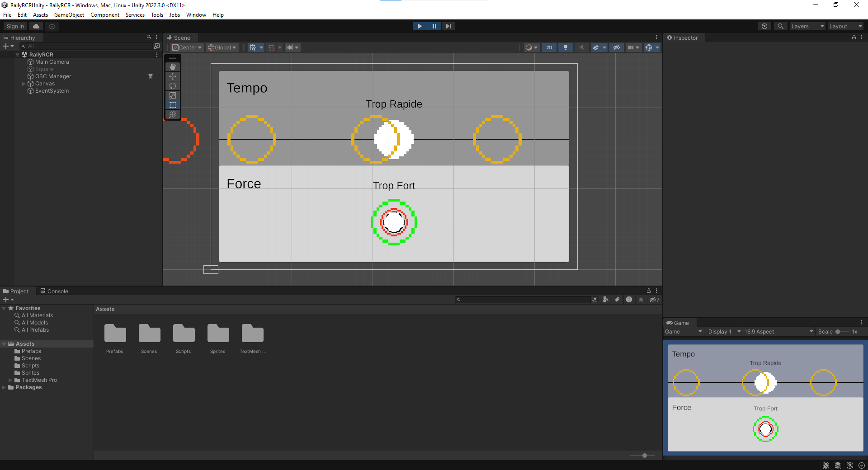The height and width of the screenshot is (470, 868).
Task: Open the Center pivot dropdown
Action: 187,47
